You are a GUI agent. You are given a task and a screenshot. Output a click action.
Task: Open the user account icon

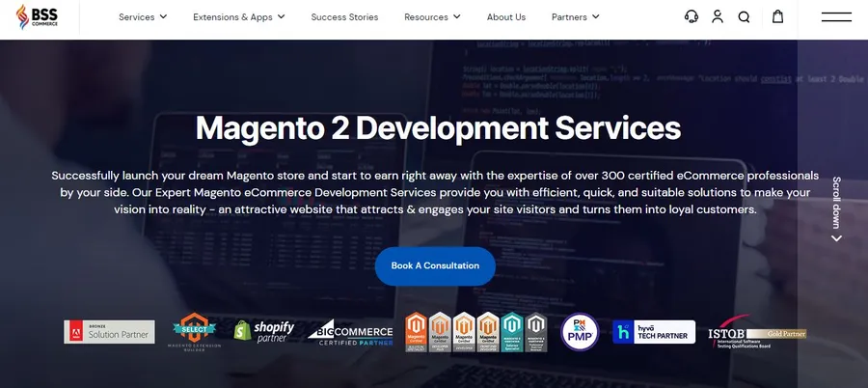tap(718, 16)
